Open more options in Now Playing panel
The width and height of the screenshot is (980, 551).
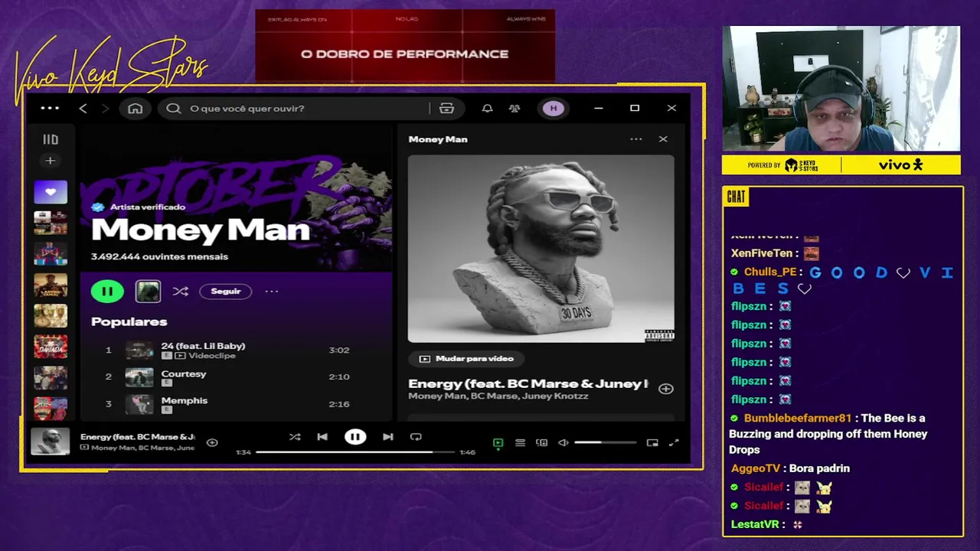pyautogui.click(x=636, y=139)
